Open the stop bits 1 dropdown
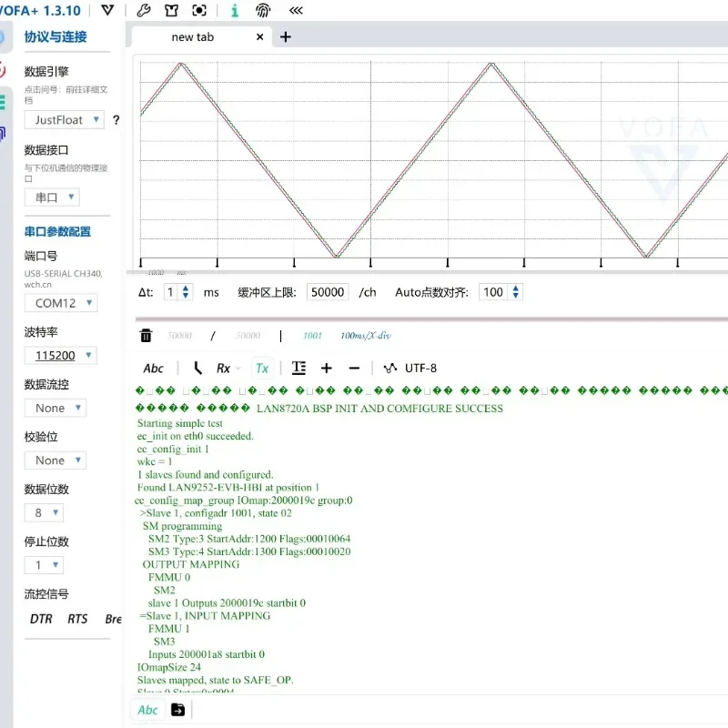728x728 pixels. coord(44,565)
